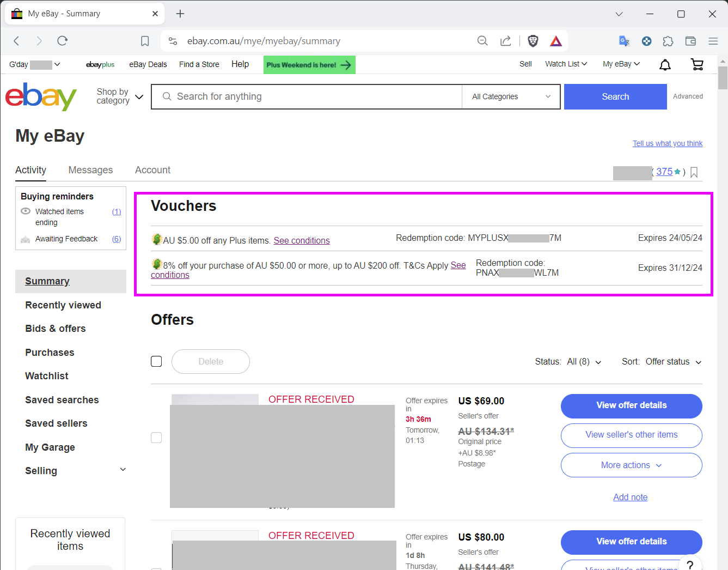
Task: Click the share page icon
Action: pos(506,41)
